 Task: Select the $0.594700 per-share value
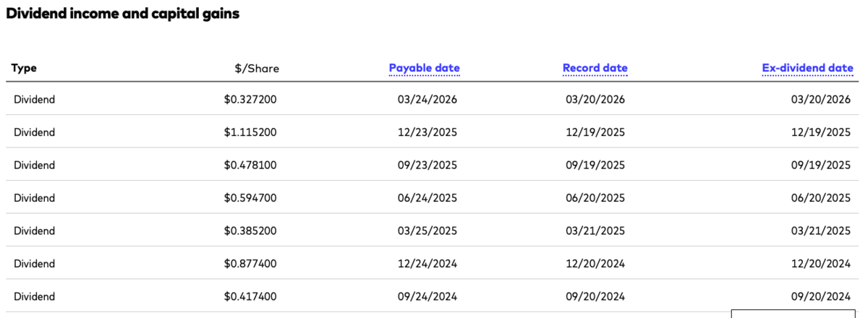click(250, 198)
